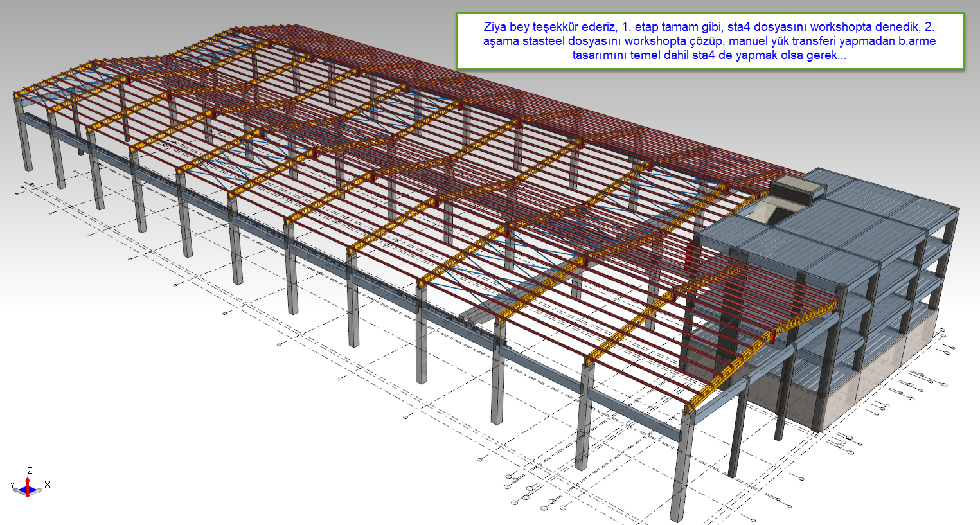Pick the far-left corner concrete column
The height and width of the screenshot is (525, 980).
pos(25,138)
